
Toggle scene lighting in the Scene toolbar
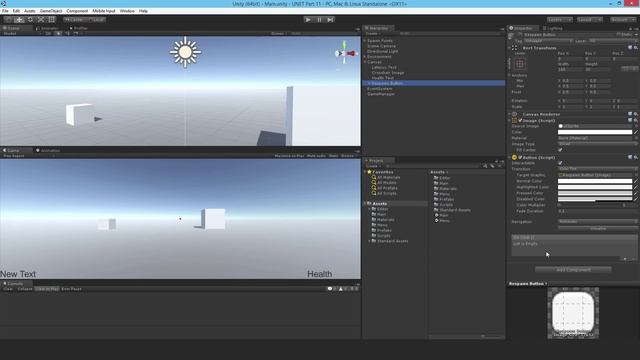pos(58,33)
